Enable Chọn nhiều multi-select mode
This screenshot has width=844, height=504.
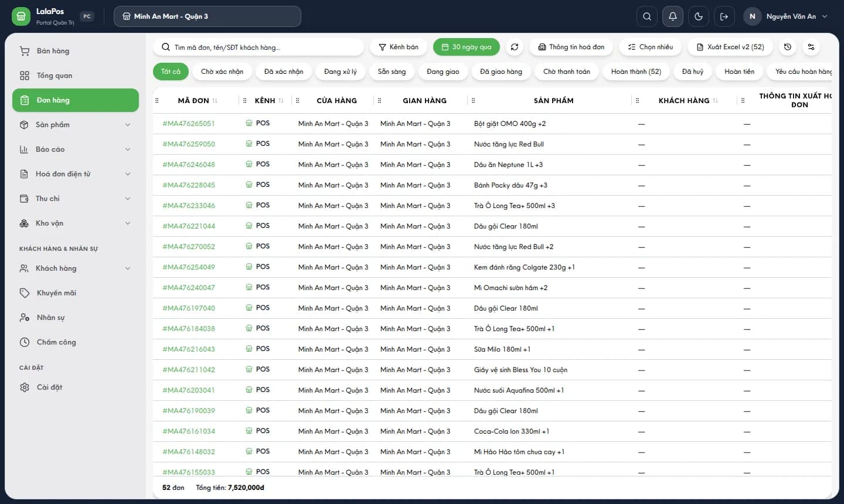(651, 47)
